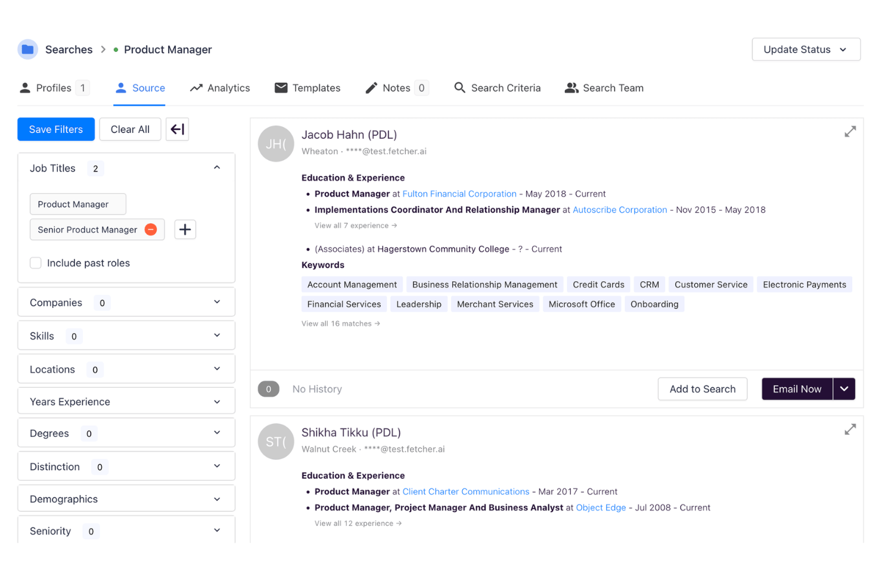Image resolution: width=882 pixels, height=588 pixels.
Task: Click Jacob Hahn (PDL) name
Action: tap(349, 135)
